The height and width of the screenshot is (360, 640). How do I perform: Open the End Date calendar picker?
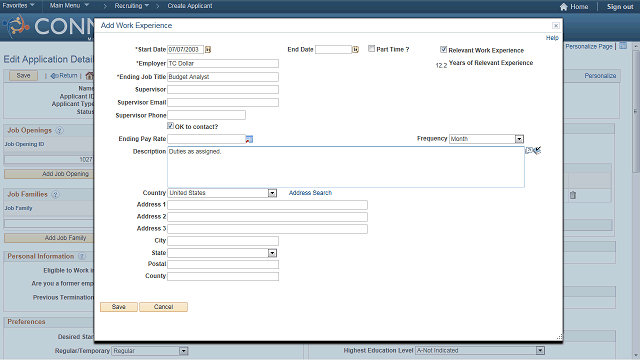(356, 49)
